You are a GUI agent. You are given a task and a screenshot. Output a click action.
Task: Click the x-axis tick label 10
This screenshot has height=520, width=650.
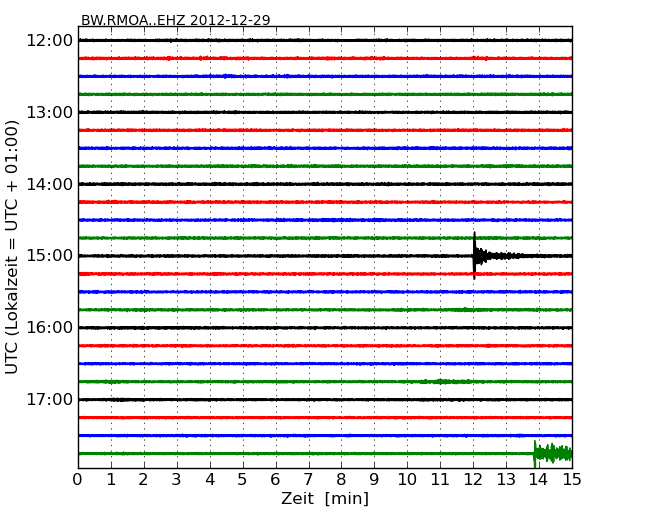(407, 480)
